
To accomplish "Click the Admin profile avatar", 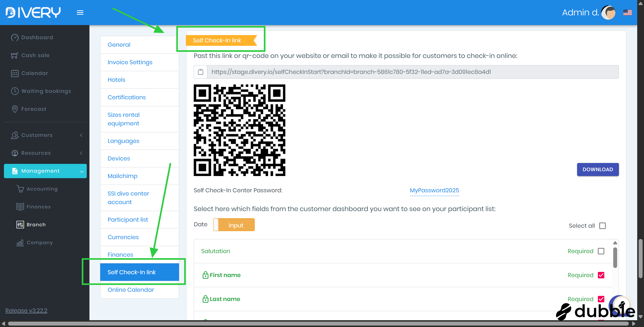I will pos(609,13).
